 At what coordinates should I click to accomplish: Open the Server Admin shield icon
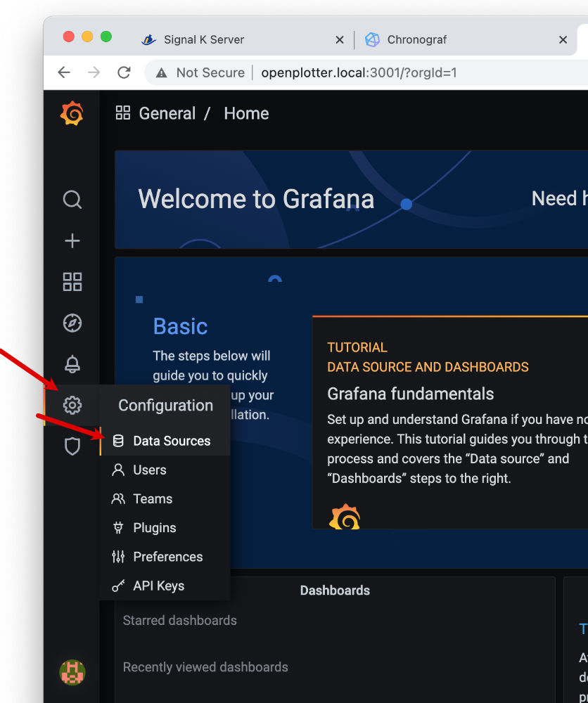tap(72, 446)
